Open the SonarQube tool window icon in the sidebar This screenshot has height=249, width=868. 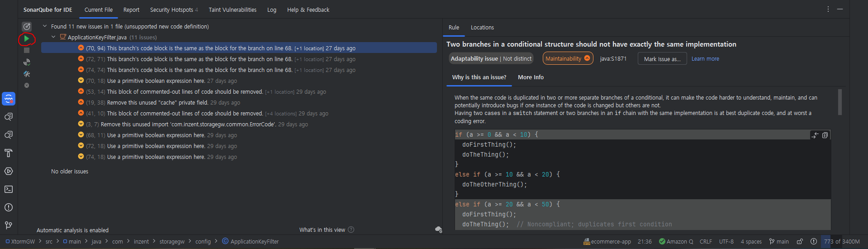pyautogui.click(x=9, y=99)
